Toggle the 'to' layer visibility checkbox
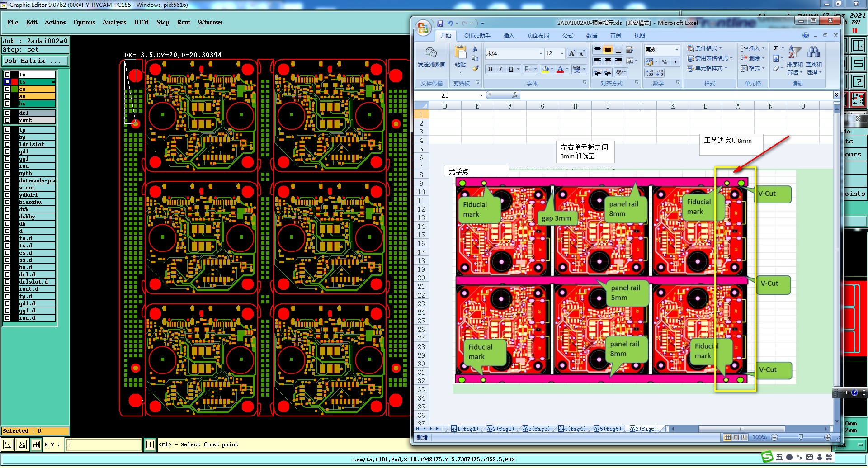 (7, 75)
